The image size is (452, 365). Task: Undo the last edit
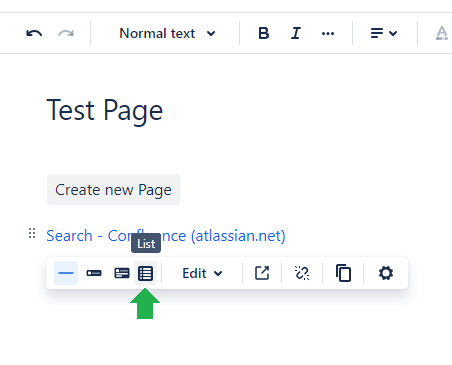tap(34, 33)
